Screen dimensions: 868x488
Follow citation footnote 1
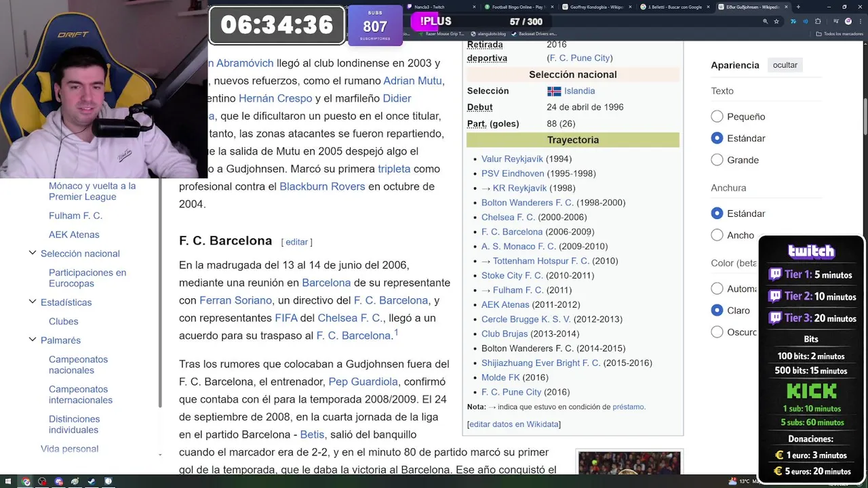[x=396, y=332]
